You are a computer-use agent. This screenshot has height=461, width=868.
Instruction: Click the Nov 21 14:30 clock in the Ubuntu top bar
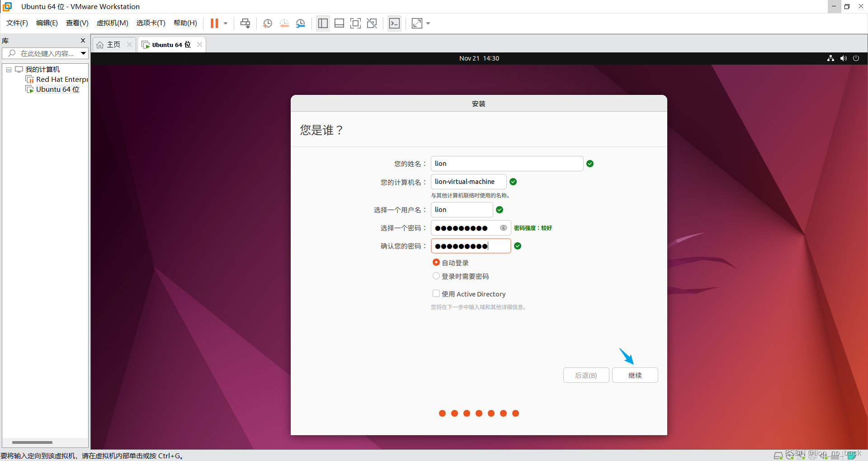[x=479, y=58]
